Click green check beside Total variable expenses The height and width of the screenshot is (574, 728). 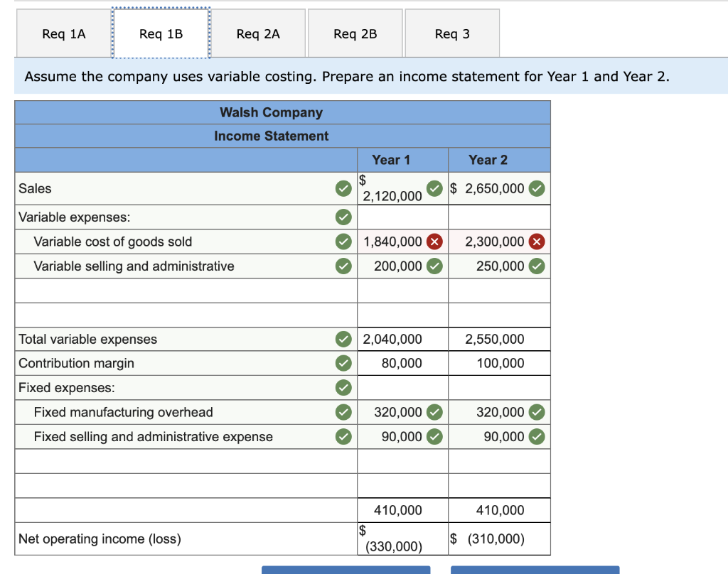click(343, 339)
